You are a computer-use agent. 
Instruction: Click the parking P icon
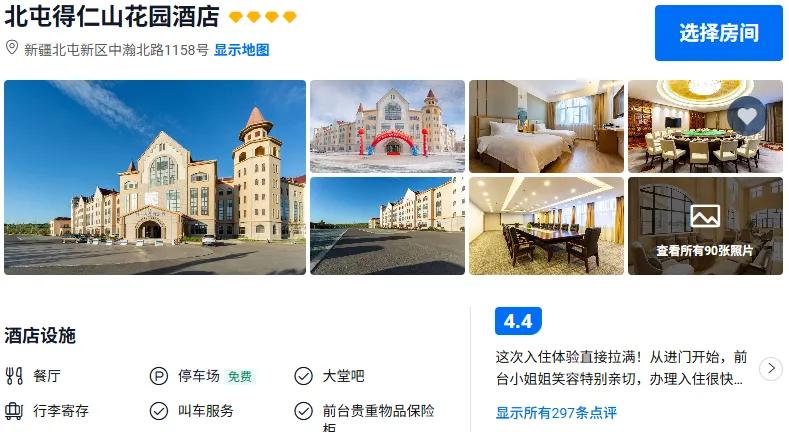click(x=159, y=376)
